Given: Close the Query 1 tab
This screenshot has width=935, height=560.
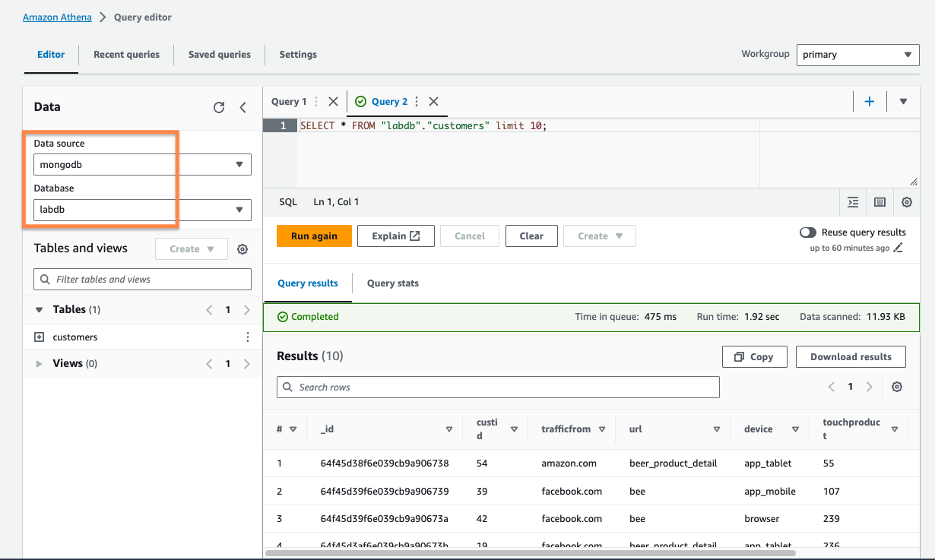Looking at the screenshot, I should (333, 101).
